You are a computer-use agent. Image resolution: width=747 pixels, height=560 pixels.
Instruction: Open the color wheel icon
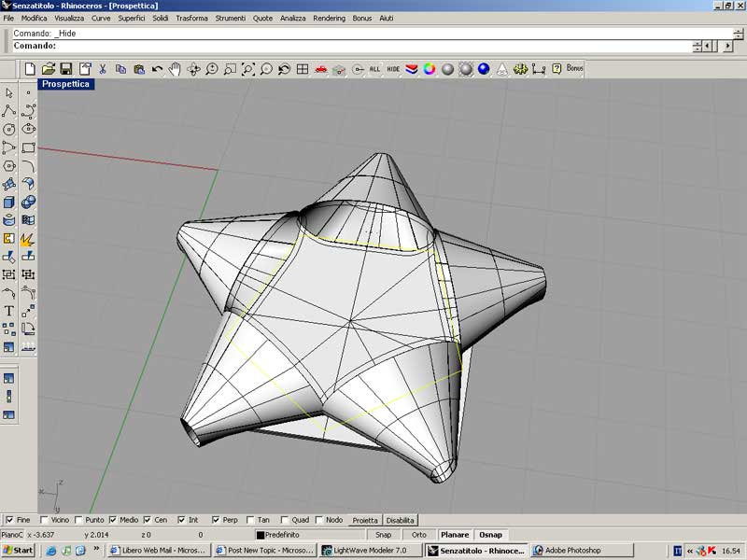[x=430, y=69]
